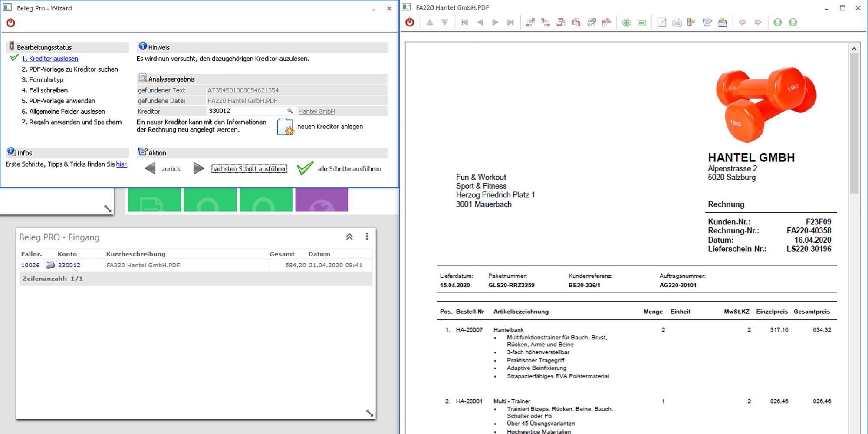Select FA220 Hantel GmbH.PDF row description
Image resolution: width=868 pixels, height=434 pixels.
143,265
